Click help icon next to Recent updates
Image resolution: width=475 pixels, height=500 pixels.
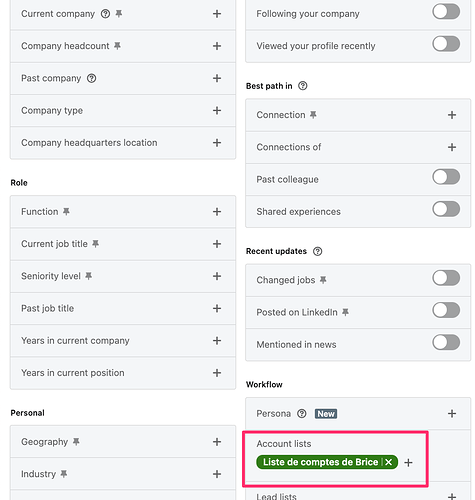(318, 251)
